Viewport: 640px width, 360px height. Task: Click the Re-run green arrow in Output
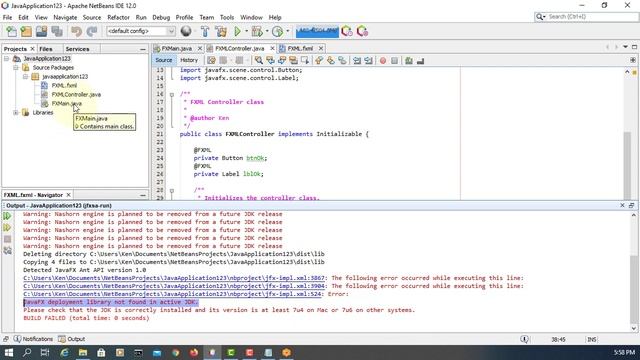(7, 216)
